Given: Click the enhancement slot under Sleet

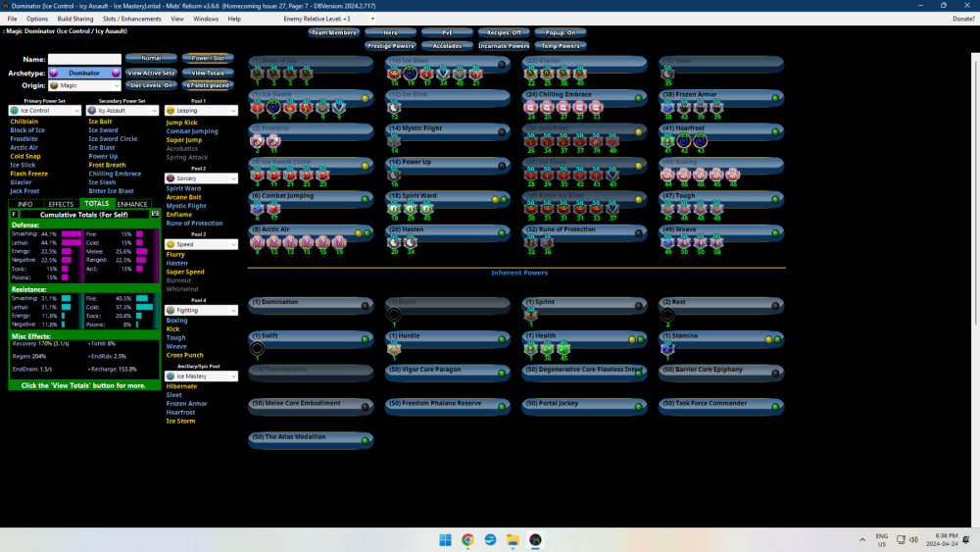Looking at the screenshot, I should click(668, 75).
